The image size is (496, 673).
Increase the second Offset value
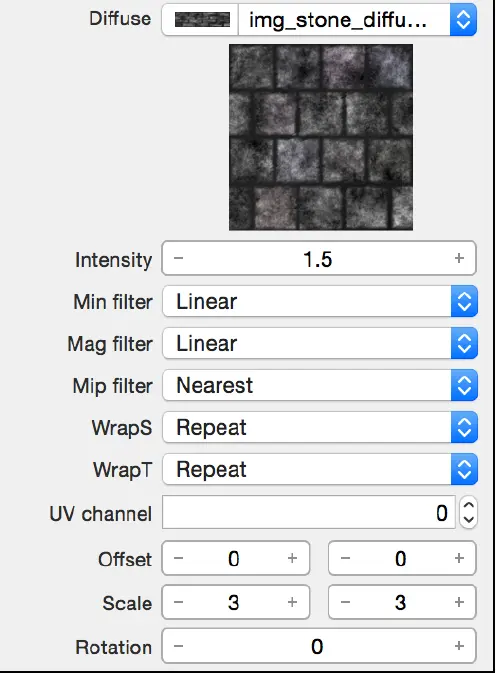[459, 558]
